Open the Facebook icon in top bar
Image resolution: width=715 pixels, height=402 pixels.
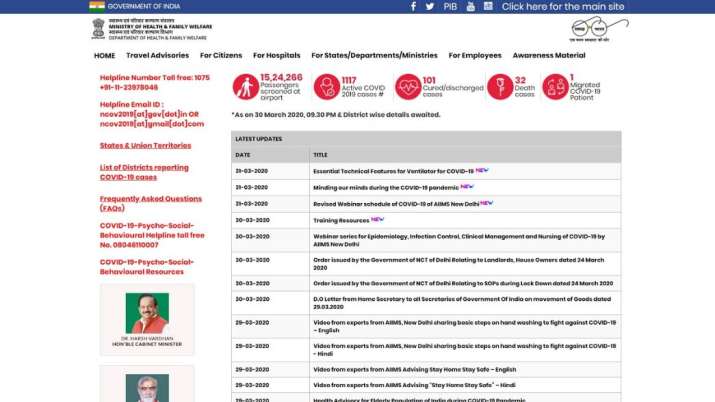point(414,6)
